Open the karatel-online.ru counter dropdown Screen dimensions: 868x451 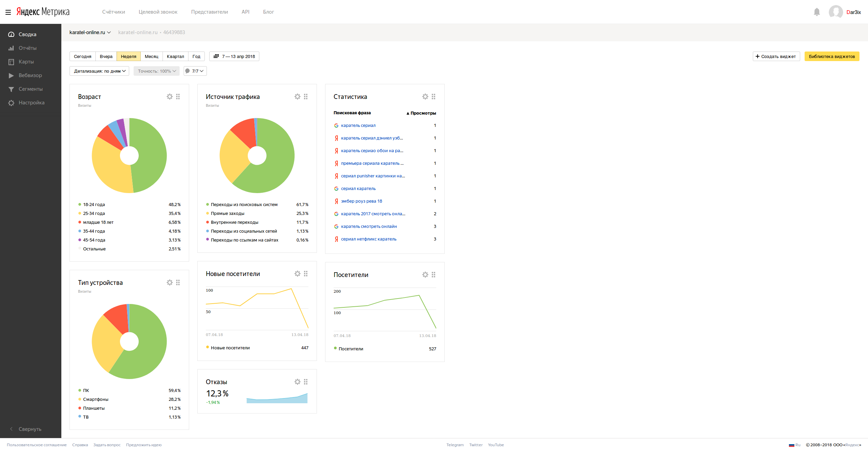(90, 32)
